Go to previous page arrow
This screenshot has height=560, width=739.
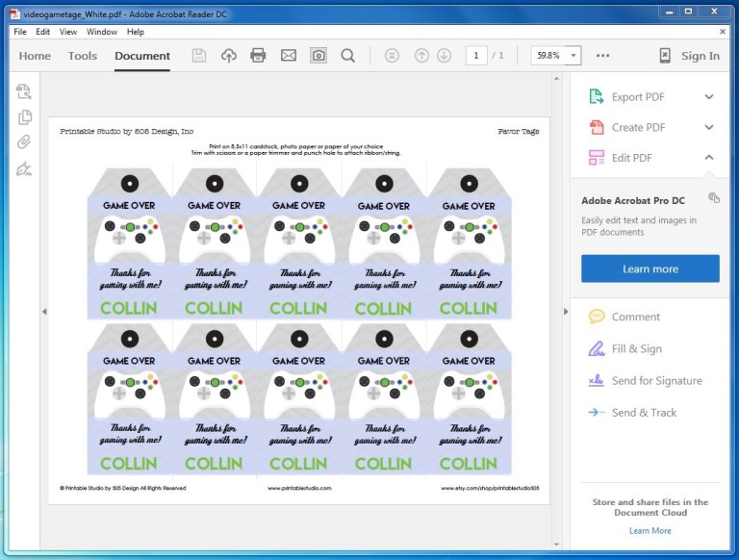coord(421,56)
